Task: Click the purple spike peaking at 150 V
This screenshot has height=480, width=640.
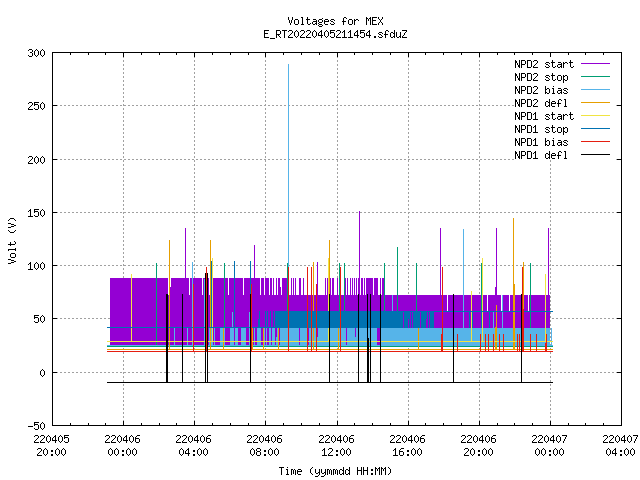Action: coord(360,245)
